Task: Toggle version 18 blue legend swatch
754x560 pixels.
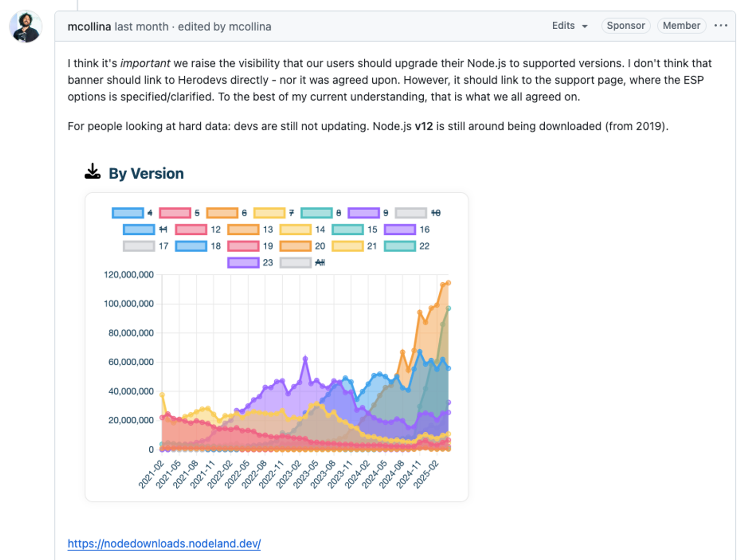Action: click(191, 246)
